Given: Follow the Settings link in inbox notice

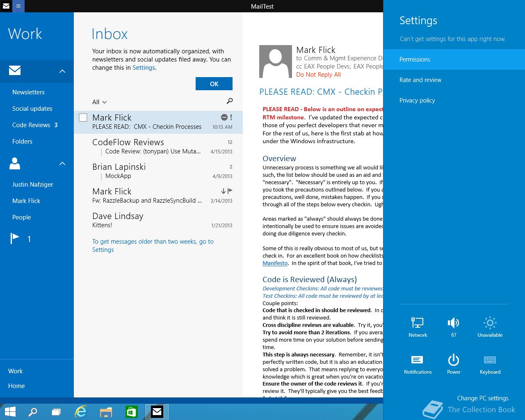Looking at the screenshot, I should (x=144, y=68).
